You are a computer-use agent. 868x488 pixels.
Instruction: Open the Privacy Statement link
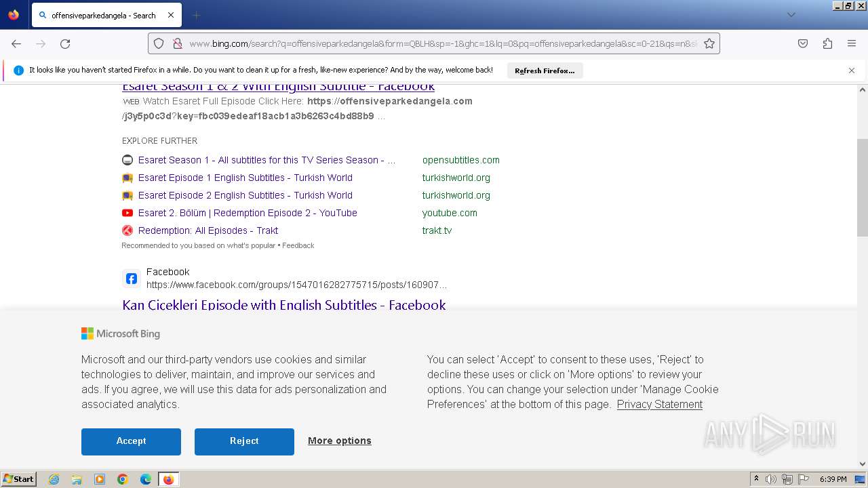pyautogui.click(x=660, y=404)
